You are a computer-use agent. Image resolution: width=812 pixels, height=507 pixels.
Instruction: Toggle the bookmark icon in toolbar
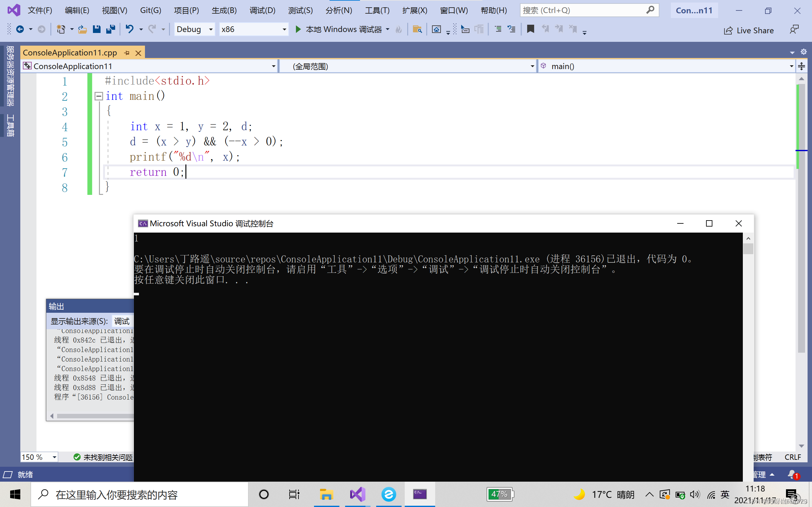click(x=530, y=29)
